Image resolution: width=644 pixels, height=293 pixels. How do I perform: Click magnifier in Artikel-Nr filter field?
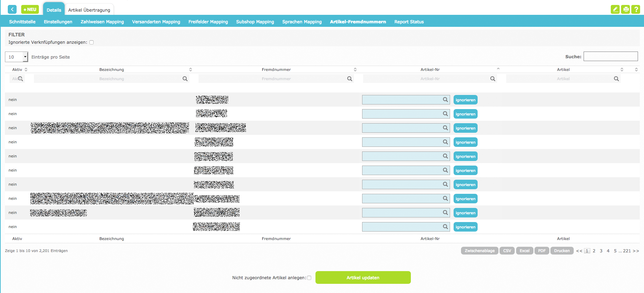click(492, 79)
